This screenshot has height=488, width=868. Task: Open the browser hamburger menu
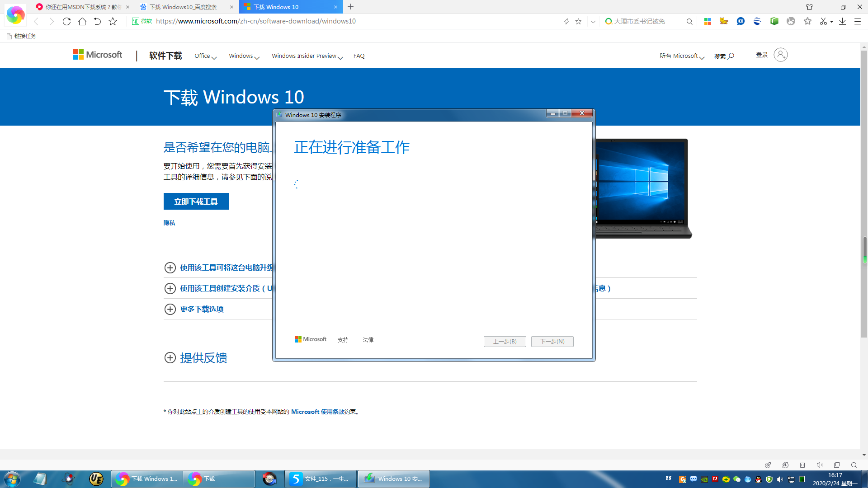point(857,21)
